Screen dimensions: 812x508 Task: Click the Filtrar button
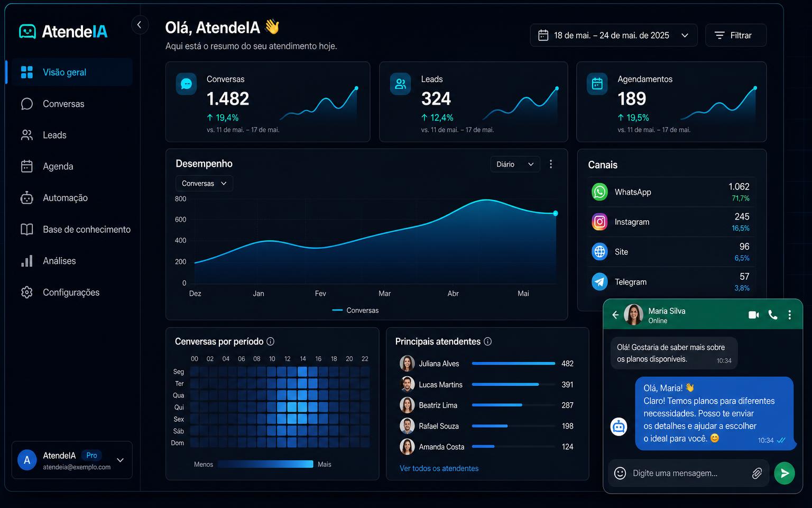tap(735, 35)
